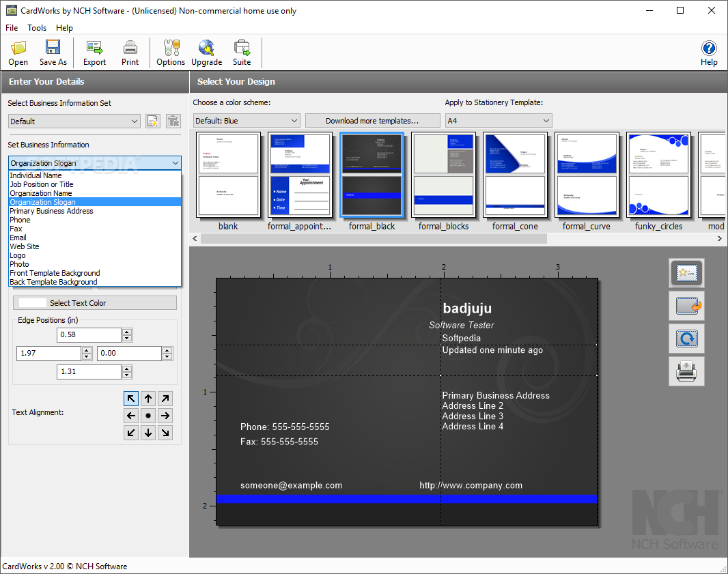Click the Suite briefcase icon
The height and width of the screenshot is (574, 728).
pyautogui.click(x=242, y=53)
